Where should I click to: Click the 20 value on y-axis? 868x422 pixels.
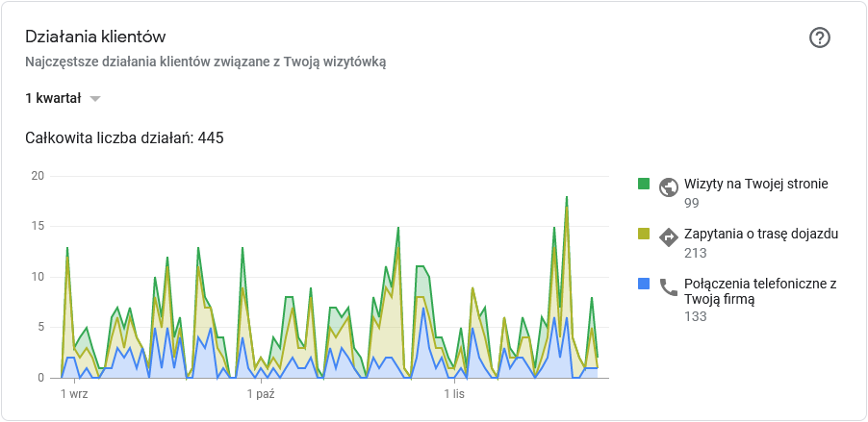[x=38, y=176]
